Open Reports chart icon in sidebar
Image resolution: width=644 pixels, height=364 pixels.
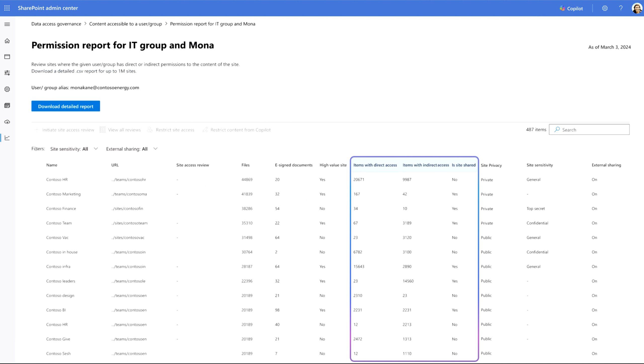click(7, 138)
